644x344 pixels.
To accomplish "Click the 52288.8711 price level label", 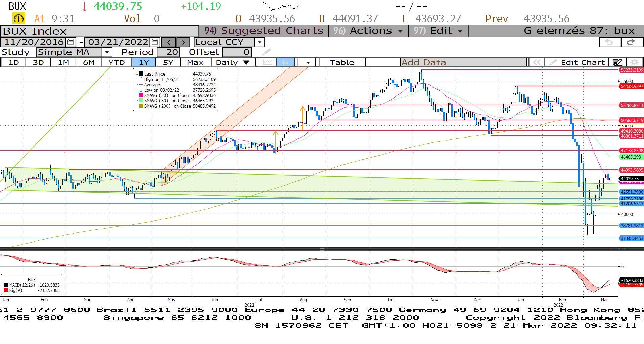I will pyautogui.click(x=632, y=105).
